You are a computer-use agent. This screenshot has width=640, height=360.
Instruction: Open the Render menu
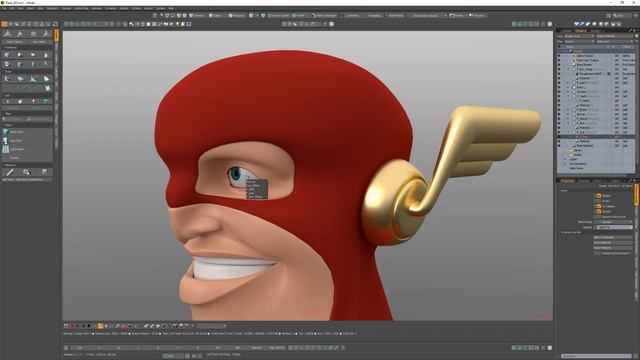point(124,8)
